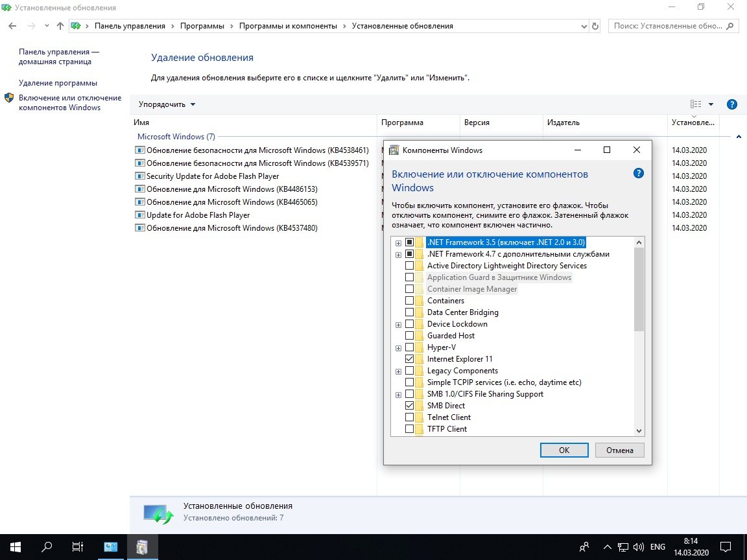Click the folder icon beside Hyper-V

click(419, 347)
